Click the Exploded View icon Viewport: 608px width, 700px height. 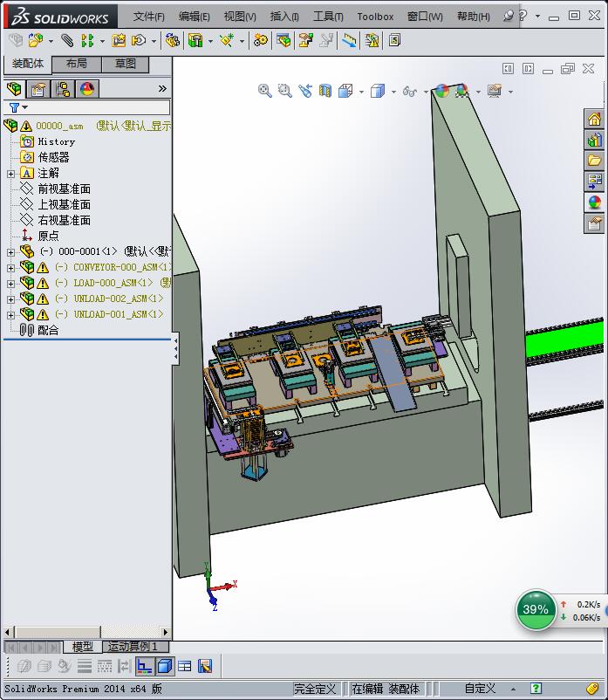coord(305,41)
